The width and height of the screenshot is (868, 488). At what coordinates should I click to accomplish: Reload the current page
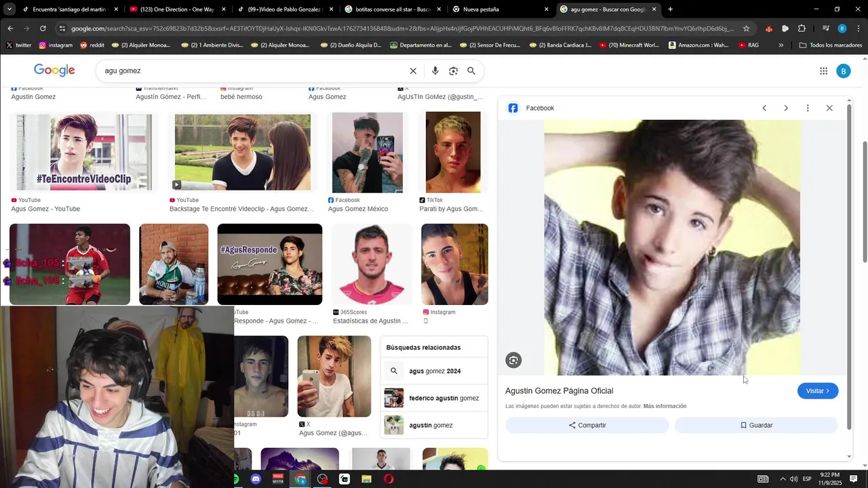tap(43, 28)
